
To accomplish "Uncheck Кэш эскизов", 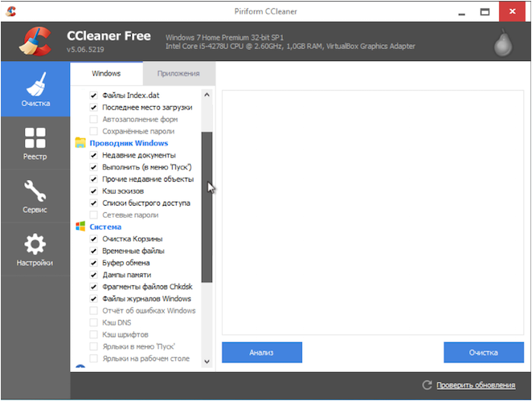I will pyautogui.click(x=94, y=191).
